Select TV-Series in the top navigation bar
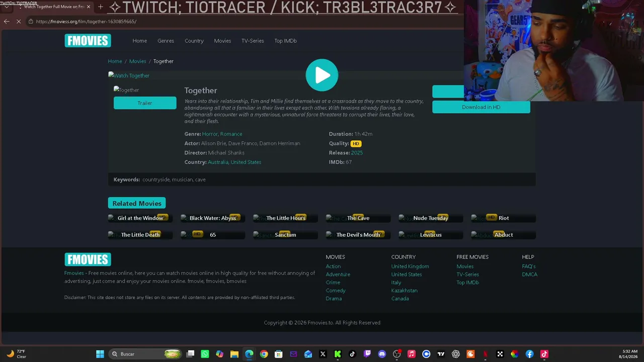This screenshot has width=644, height=362. pos(253,41)
